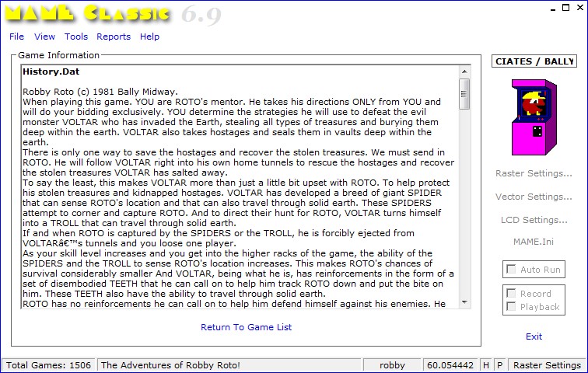Click the MAME Classic logo

click(x=89, y=13)
